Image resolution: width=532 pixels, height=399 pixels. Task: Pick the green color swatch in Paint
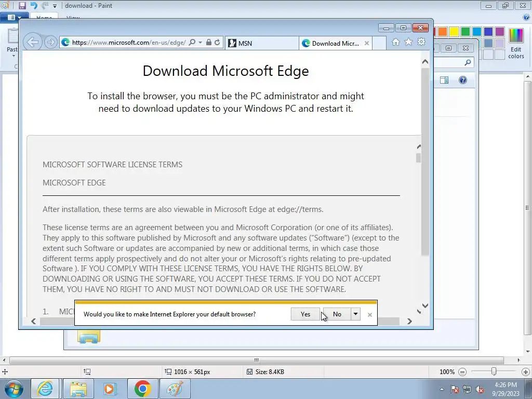click(x=465, y=32)
